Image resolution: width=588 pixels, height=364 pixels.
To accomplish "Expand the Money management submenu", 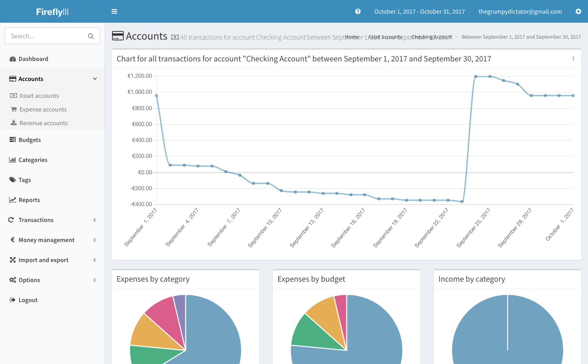I will 95,240.
